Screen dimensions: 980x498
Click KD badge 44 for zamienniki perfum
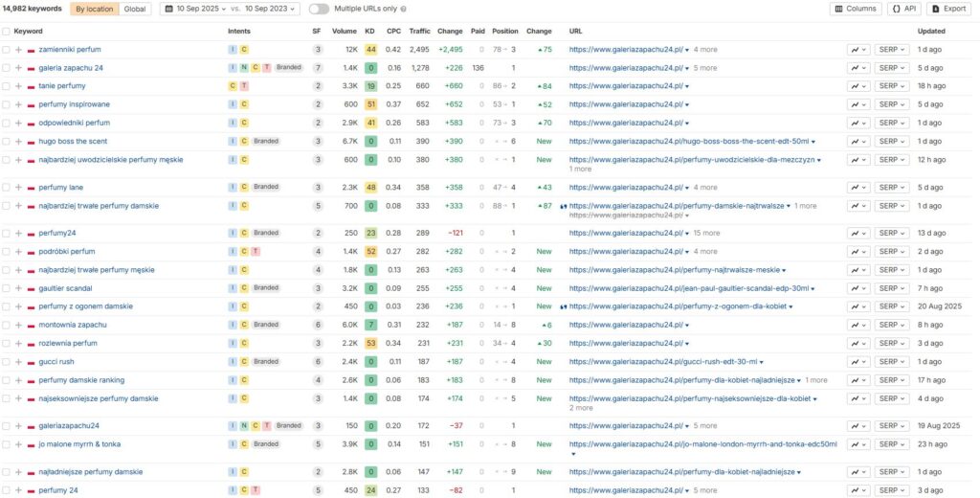click(371, 50)
